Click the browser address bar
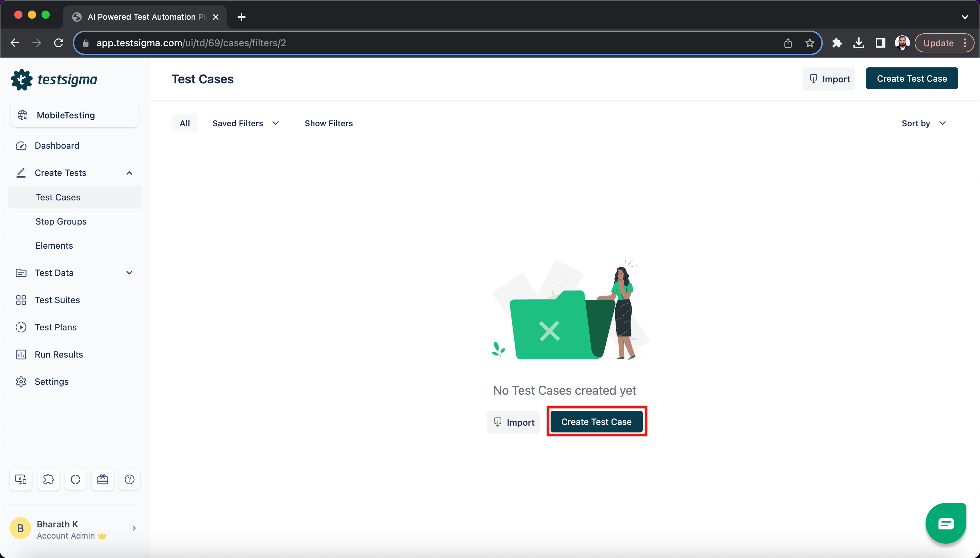The width and height of the screenshot is (980, 558). pyautogui.click(x=422, y=43)
